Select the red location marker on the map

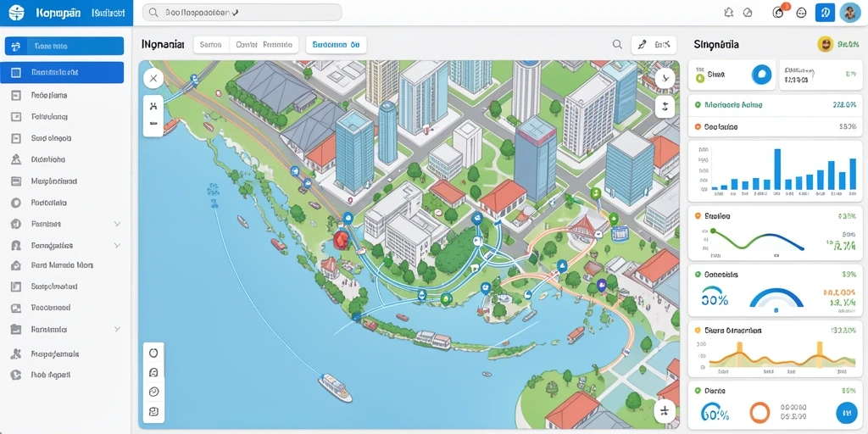click(x=341, y=238)
